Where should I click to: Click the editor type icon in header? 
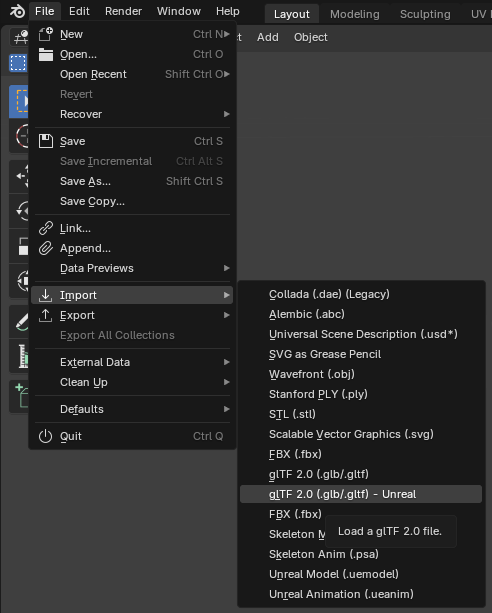point(19,38)
